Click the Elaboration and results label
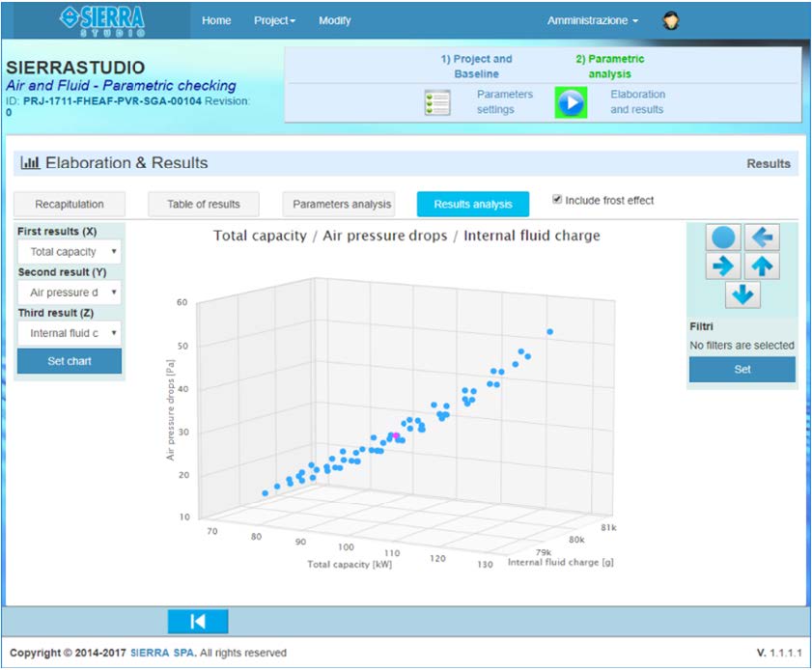 (637, 102)
